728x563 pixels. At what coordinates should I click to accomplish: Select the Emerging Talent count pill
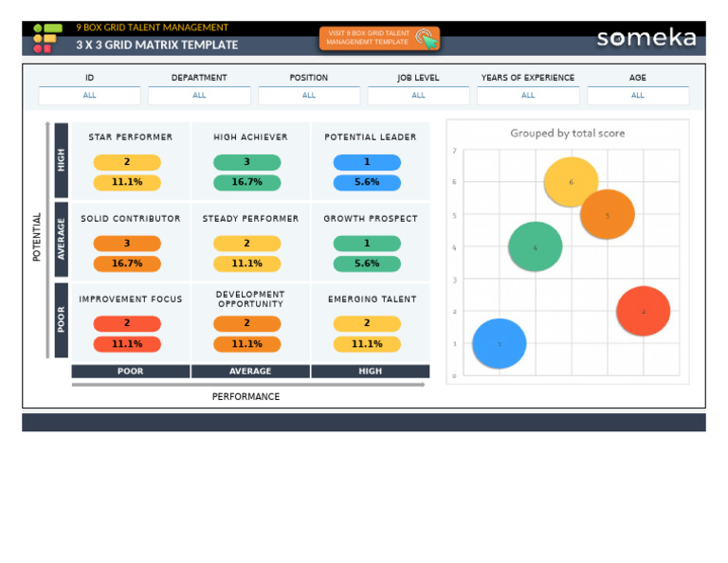[367, 323]
